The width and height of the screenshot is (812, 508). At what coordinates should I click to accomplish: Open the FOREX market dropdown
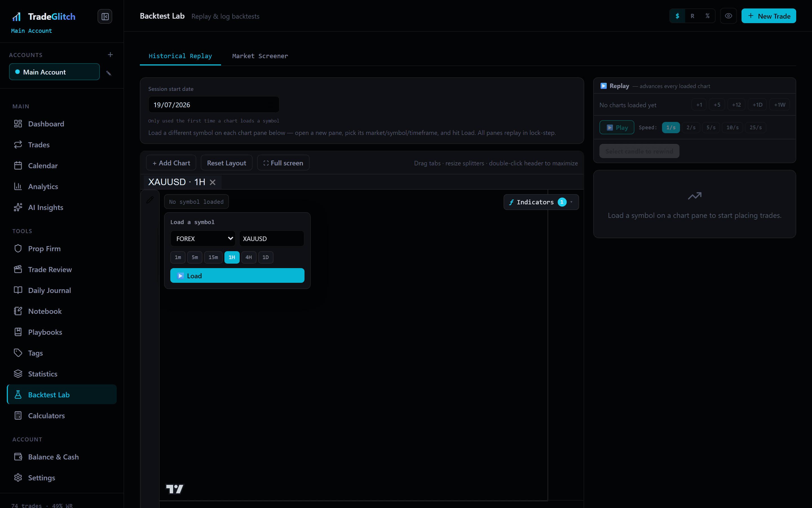point(203,238)
